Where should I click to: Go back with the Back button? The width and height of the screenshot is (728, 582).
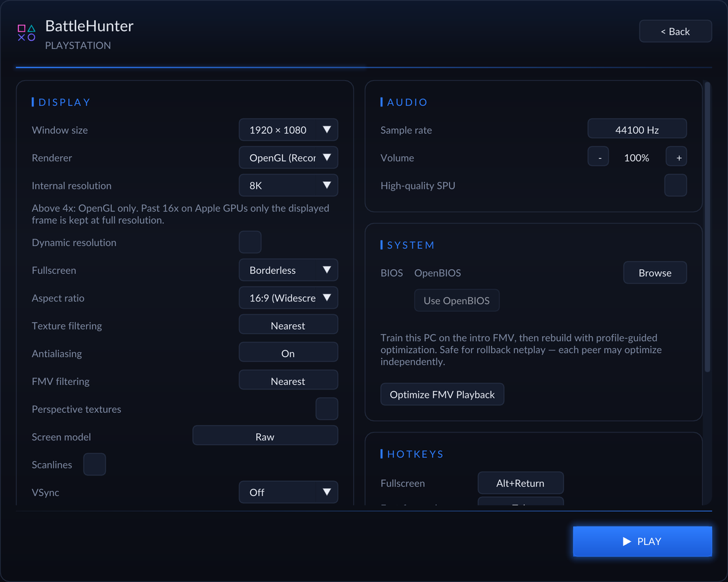coord(675,32)
